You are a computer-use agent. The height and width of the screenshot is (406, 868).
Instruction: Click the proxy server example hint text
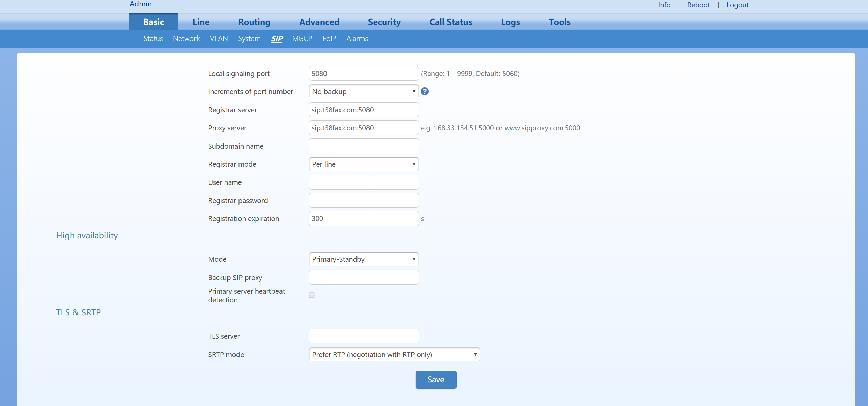pos(501,128)
